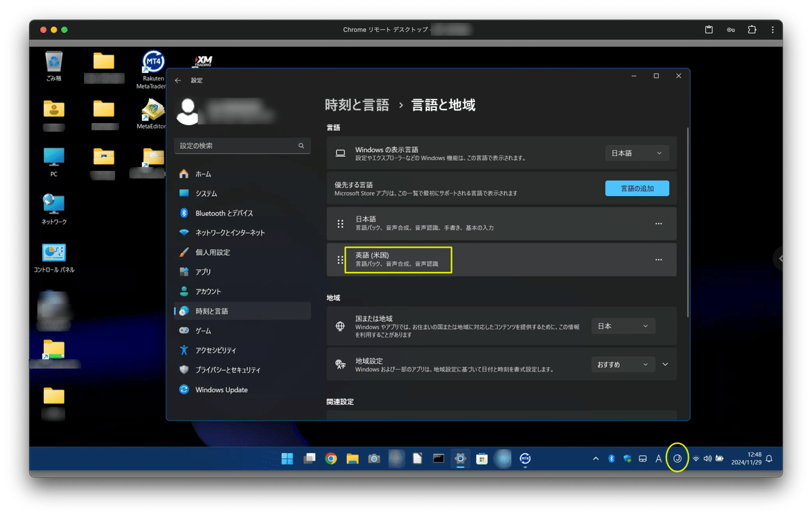Open 個人用設定 personalization settings
This screenshot has height=516, width=812.
[x=242, y=252]
